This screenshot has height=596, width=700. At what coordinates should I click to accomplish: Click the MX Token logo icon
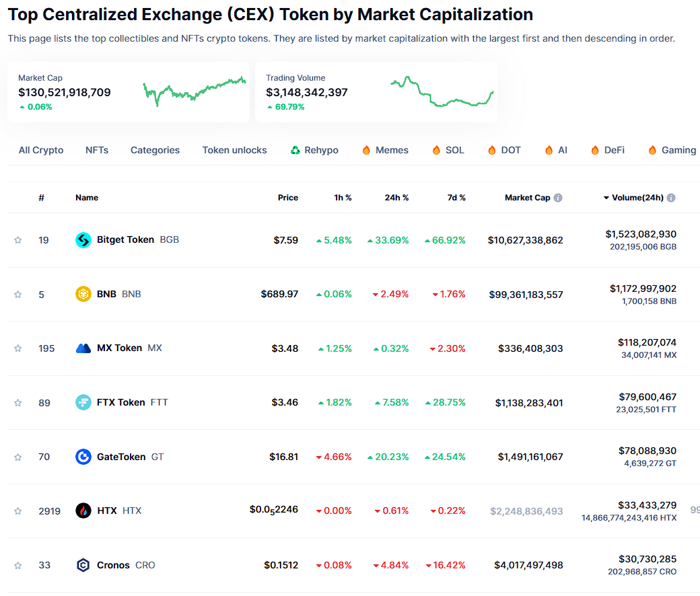click(83, 348)
